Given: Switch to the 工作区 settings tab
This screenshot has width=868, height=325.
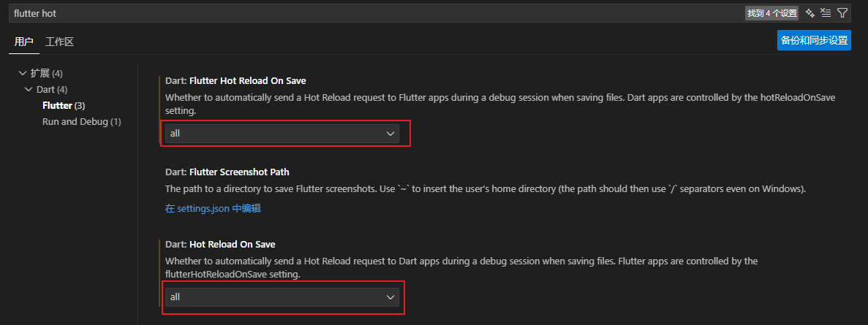Looking at the screenshot, I should coord(60,42).
